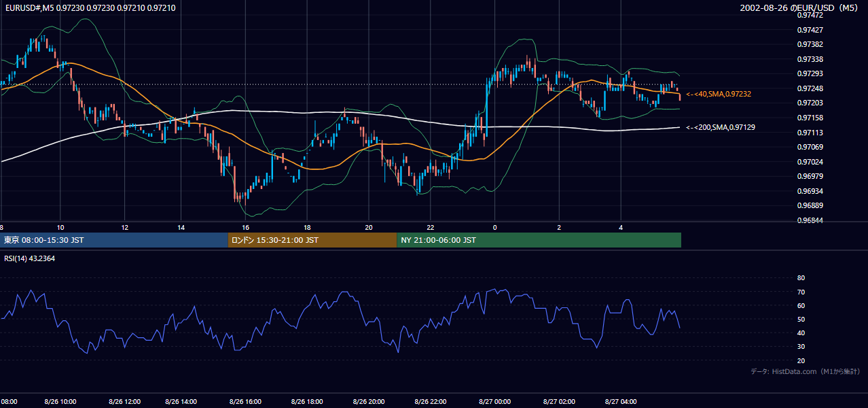Click the 8/27 02:00 time label
The image size is (868, 408).
pyautogui.click(x=558, y=402)
